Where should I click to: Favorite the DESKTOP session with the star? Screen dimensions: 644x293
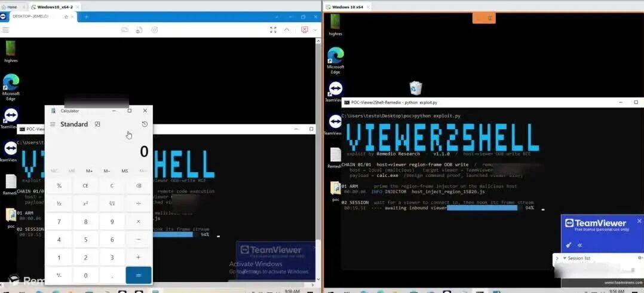pos(66,17)
